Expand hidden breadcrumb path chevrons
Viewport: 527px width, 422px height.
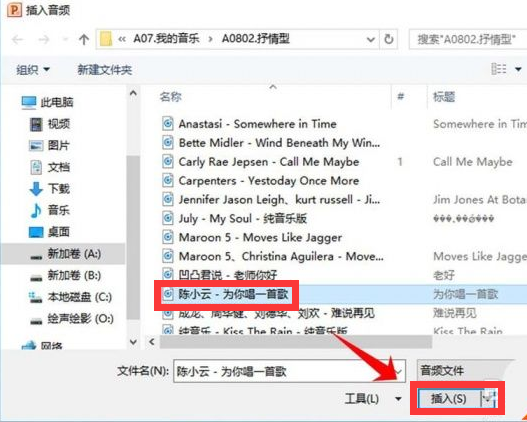point(122,39)
